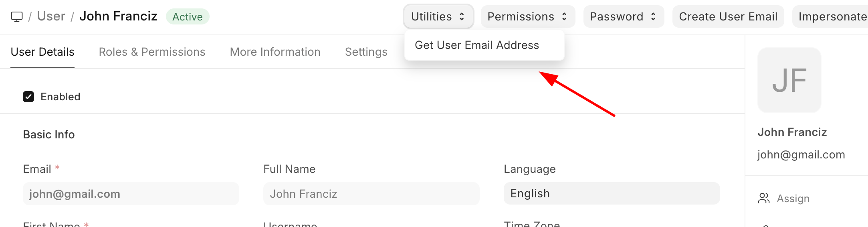This screenshot has height=227, width=868.
Task: Uncheck the Enabled checkbox
Action: click(28, 97)
